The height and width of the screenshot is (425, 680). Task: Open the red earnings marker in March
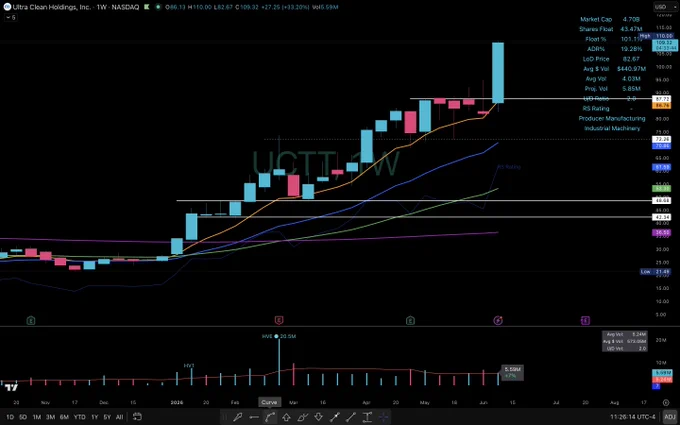(x=279, y=321)
